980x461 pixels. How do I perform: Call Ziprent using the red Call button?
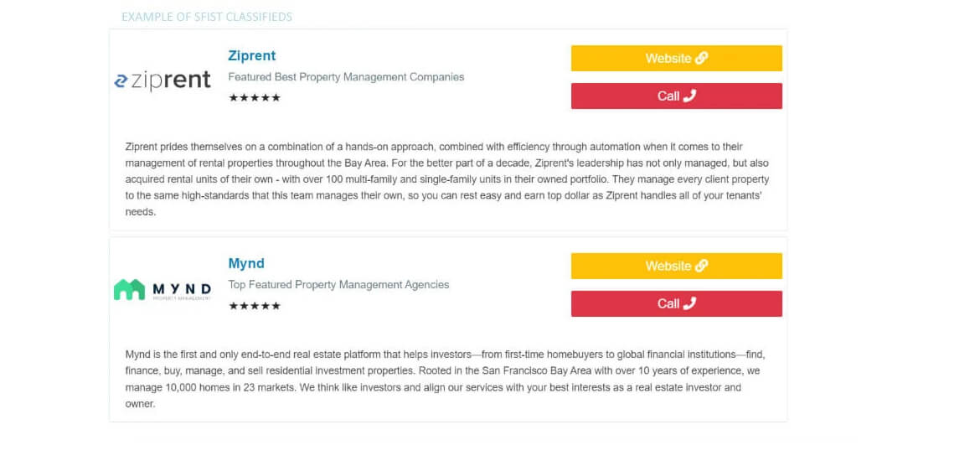click(x=676, y=96)
